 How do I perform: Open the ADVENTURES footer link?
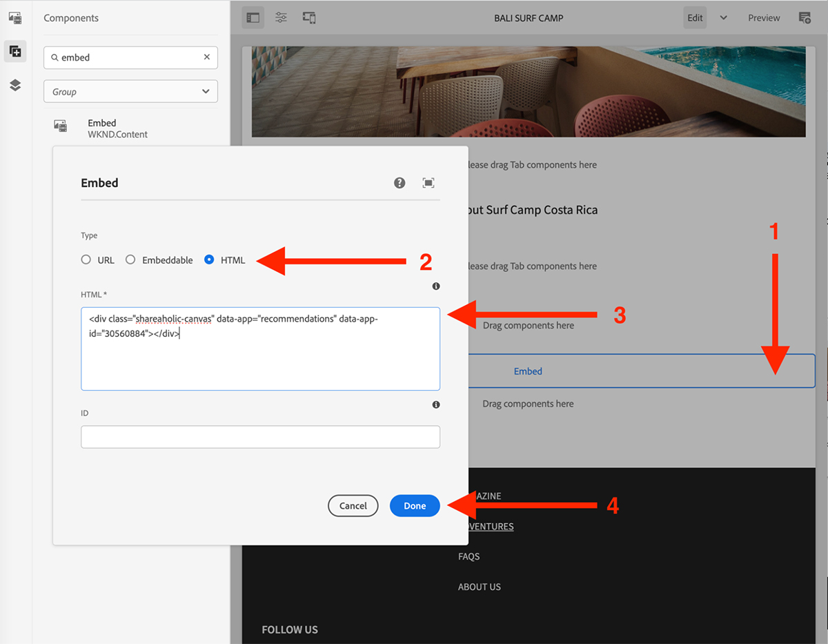[490, 527]
